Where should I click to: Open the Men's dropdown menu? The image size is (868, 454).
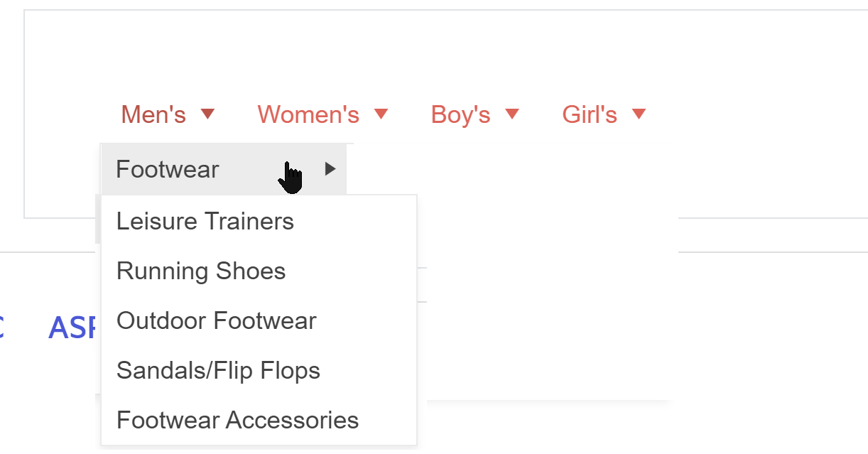tap(154, 114)
